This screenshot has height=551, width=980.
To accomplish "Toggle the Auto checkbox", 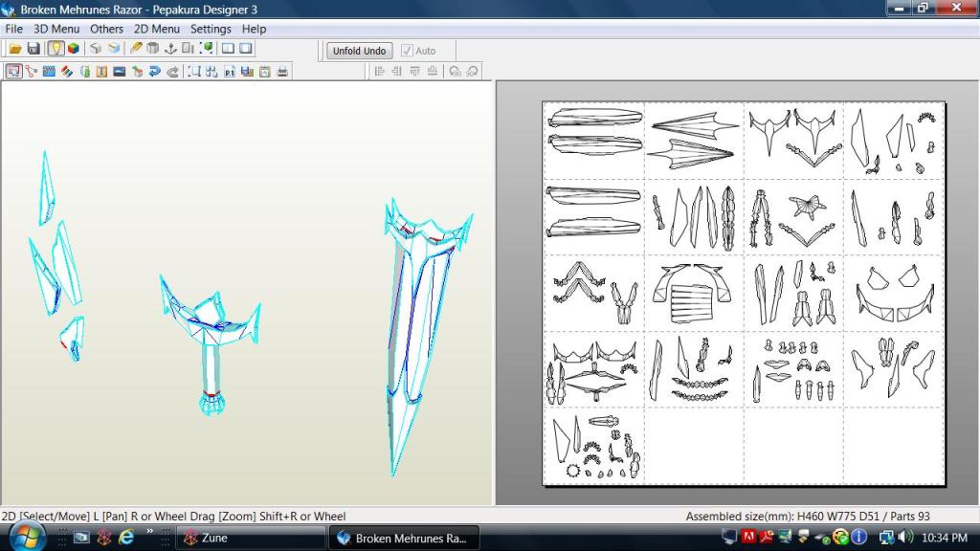I will click(x=407, y=51).
